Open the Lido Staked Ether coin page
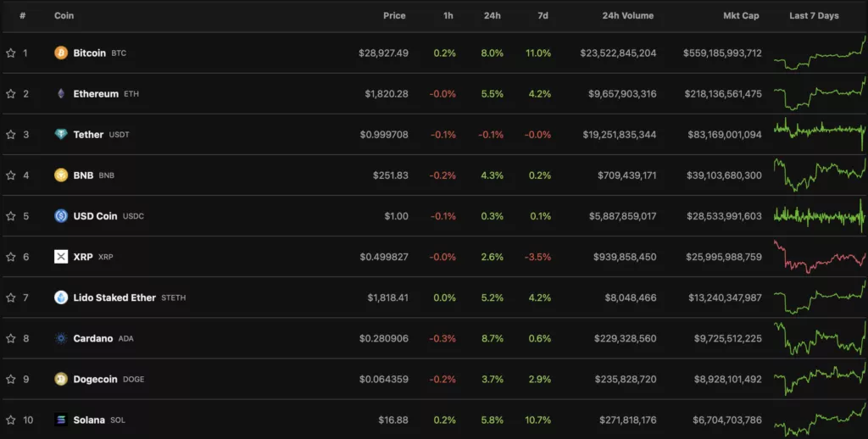The height and width of the screenshot is (439, 868). pyautogui.click(x=114, y=297)
